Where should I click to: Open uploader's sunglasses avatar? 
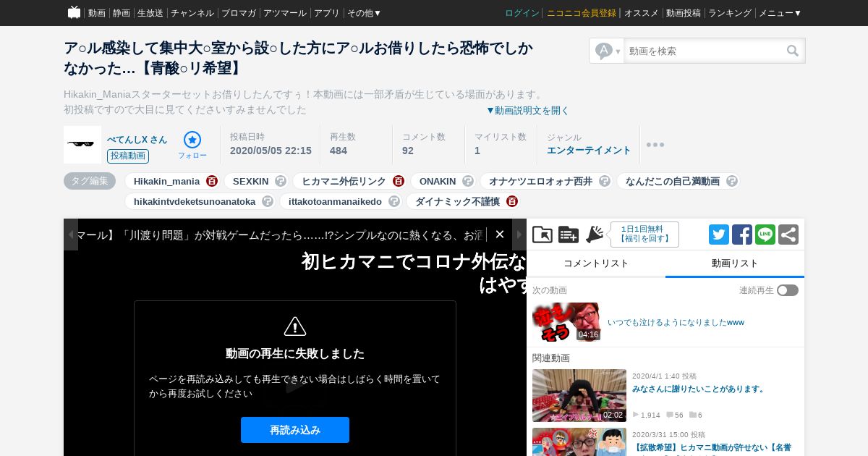82,145
